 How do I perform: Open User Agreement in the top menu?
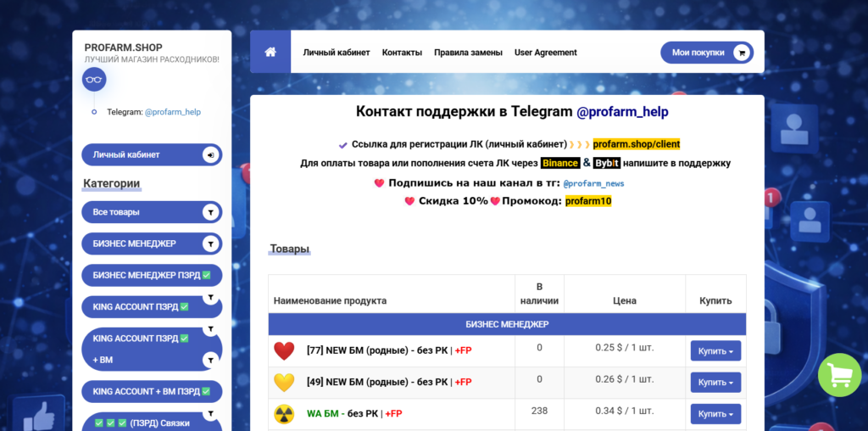click(x=545, y=53)
